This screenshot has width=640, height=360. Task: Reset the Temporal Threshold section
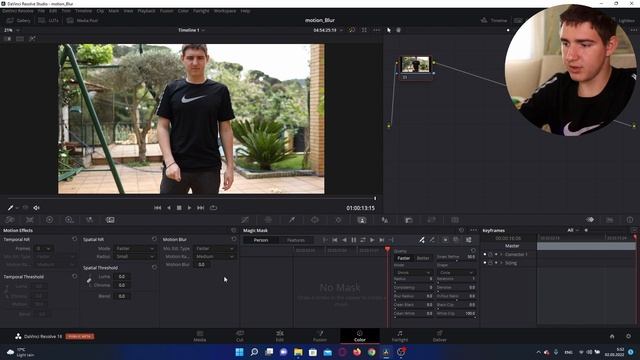pyautogui.click(x=75, y=276)
